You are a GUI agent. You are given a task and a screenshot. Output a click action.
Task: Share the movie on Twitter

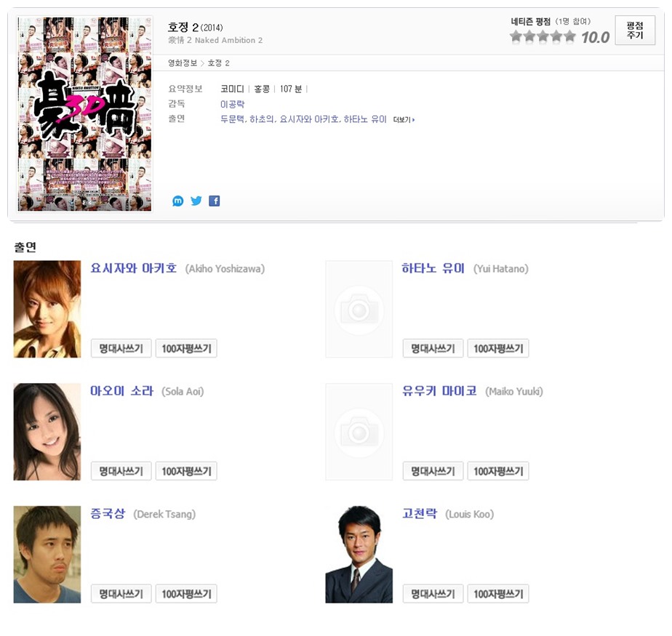[196, 201]
